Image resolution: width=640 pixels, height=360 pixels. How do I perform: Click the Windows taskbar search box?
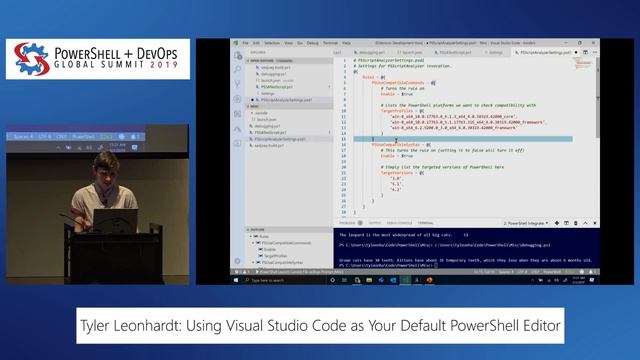pos(284,280)
